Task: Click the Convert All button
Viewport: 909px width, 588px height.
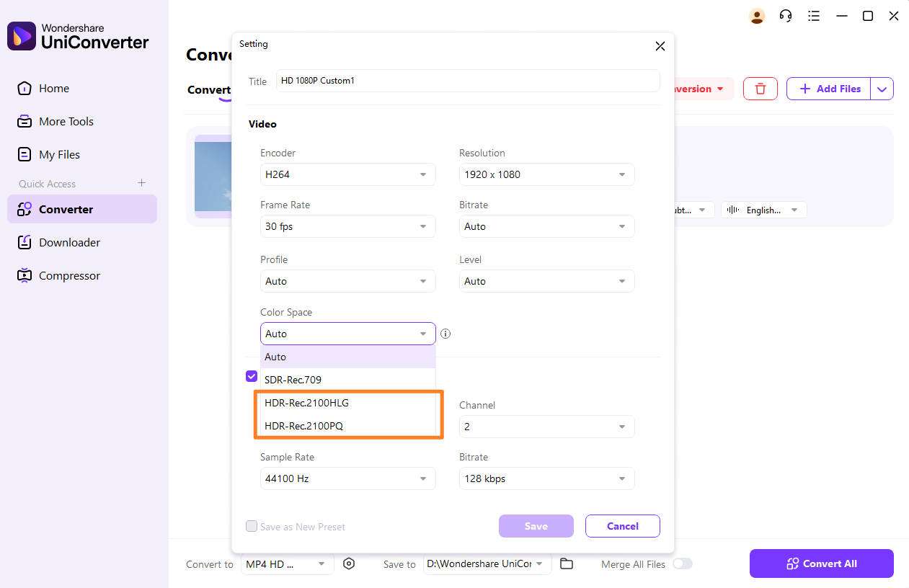Action: pos(821,563)
